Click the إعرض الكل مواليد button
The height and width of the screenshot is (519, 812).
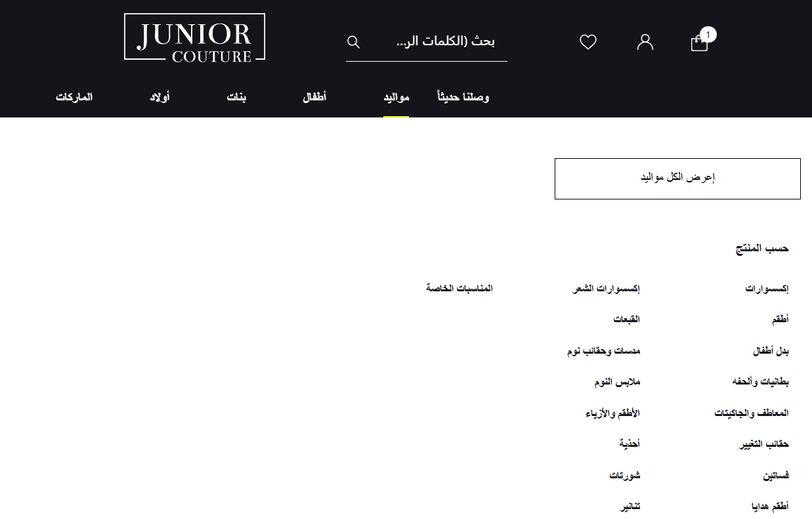677,178
